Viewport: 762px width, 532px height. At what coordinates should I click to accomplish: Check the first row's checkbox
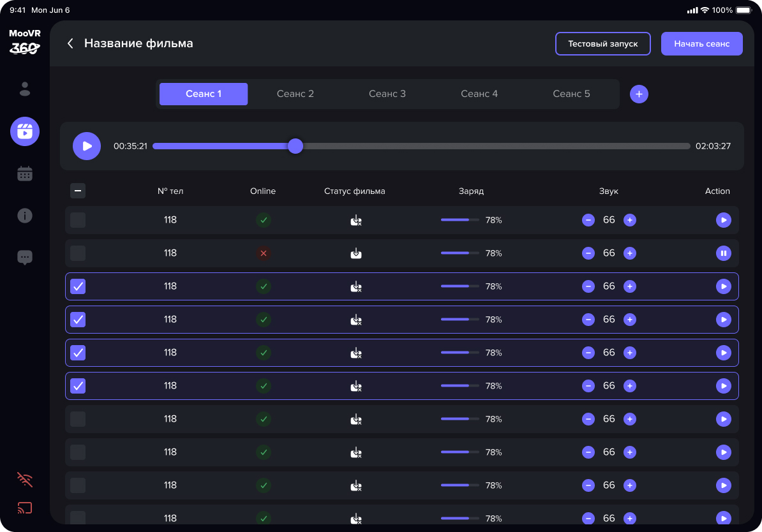[x=78, y=220]
